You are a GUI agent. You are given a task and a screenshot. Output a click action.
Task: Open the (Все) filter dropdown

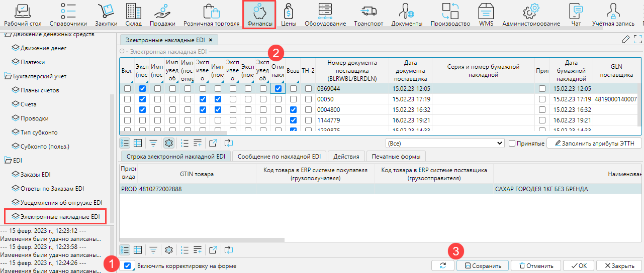[444, 144]
